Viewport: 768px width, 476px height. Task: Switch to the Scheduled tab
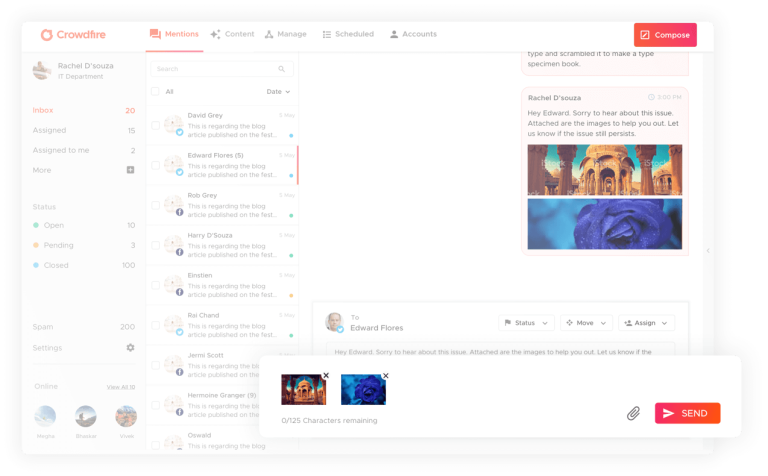[x=348, y=34]
